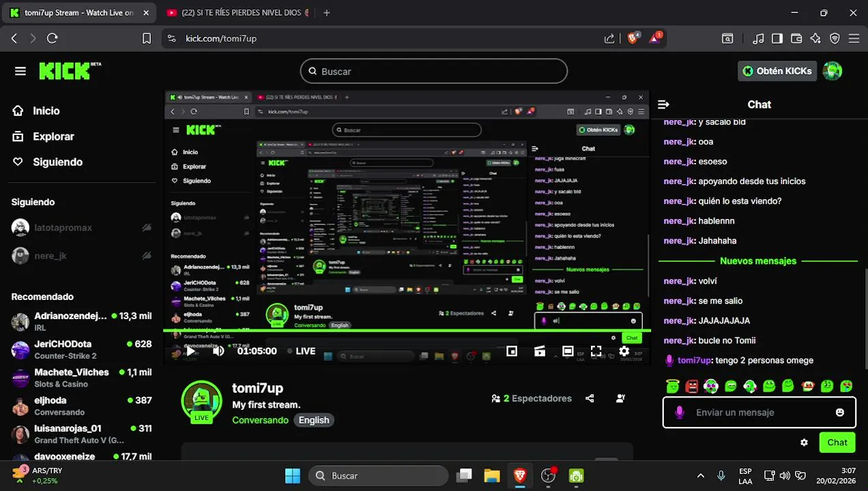The width and height of the screenshot is (868, 491).
Task: Click the Obtén KICKs button
Action: (x=777, y=71)
